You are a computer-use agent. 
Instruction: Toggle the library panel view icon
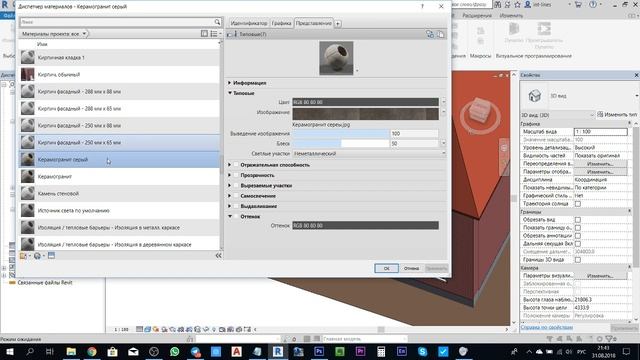[x=204, y=34]
